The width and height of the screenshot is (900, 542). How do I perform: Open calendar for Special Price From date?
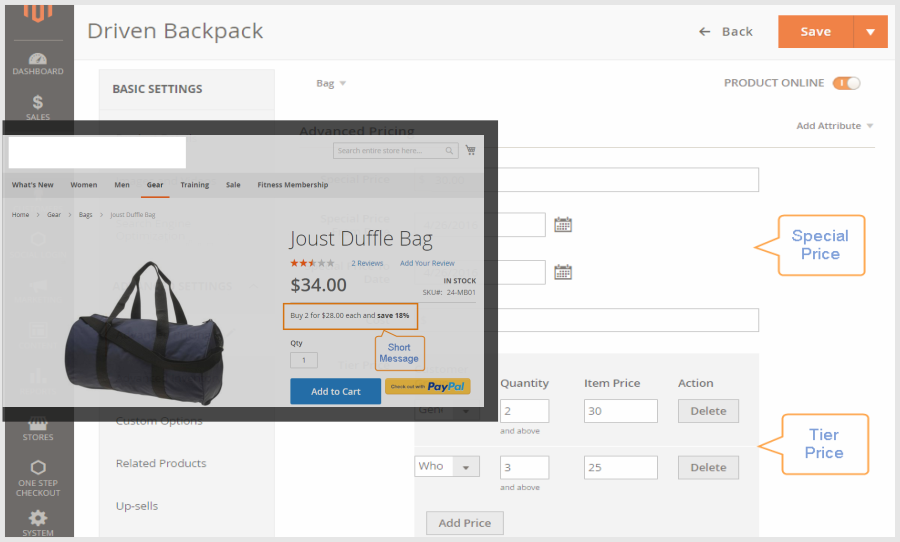tap(562, 224)
